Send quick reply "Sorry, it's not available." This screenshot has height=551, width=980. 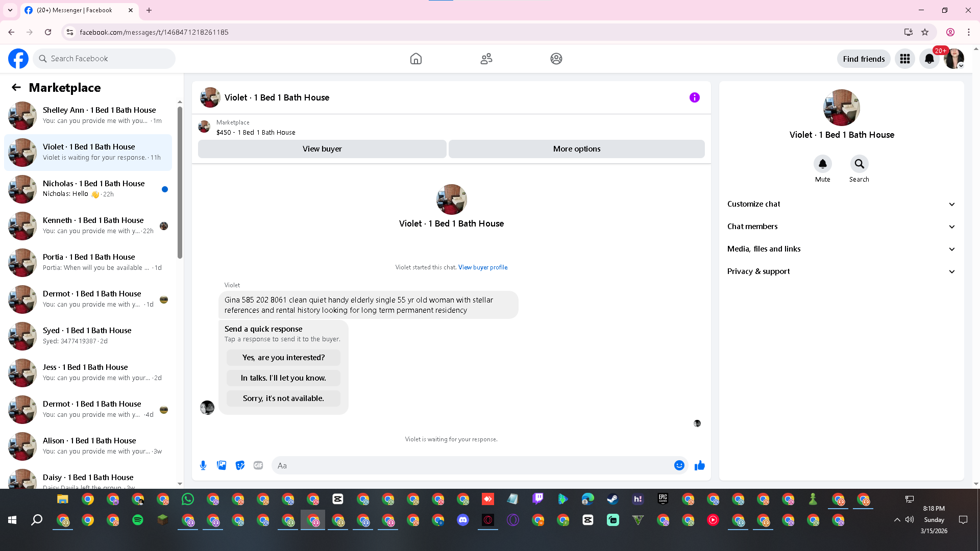pos(283,398)
